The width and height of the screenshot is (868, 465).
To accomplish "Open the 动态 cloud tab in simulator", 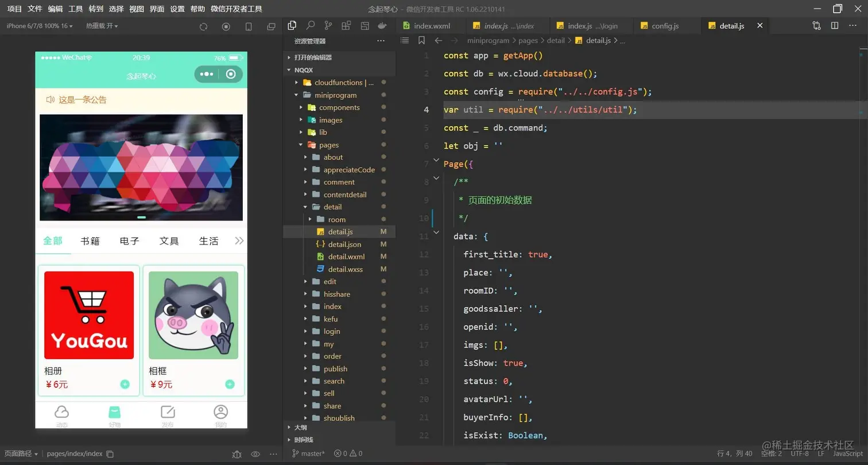I will point(61,416).
